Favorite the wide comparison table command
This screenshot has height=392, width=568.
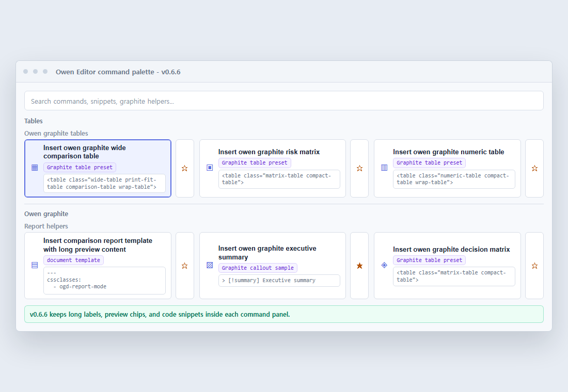(185, 168)
